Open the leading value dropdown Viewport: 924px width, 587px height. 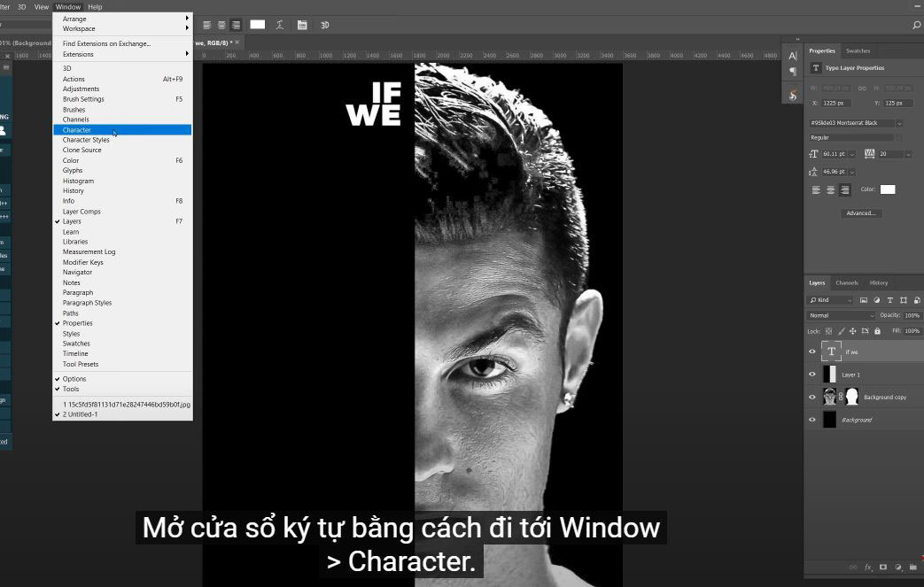tap(851, 172)
